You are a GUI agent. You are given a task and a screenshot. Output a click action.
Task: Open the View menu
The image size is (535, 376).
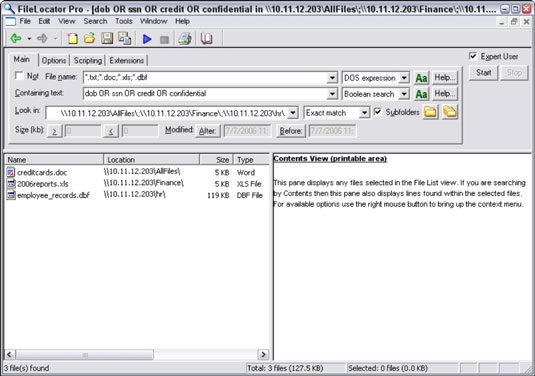point(67,21)
